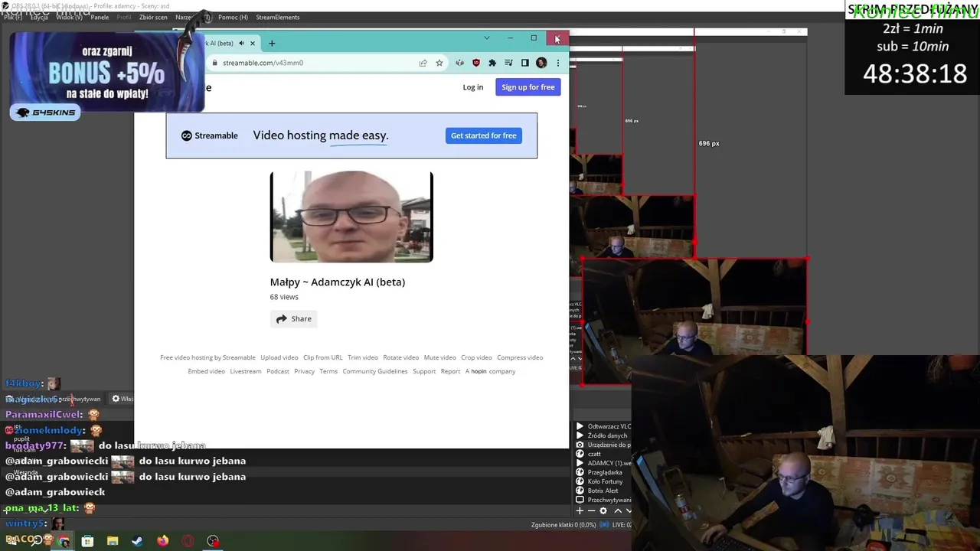Open the Clip from URL footer link
The height and width of the screenshot is (551, 980).
[323, 357]
